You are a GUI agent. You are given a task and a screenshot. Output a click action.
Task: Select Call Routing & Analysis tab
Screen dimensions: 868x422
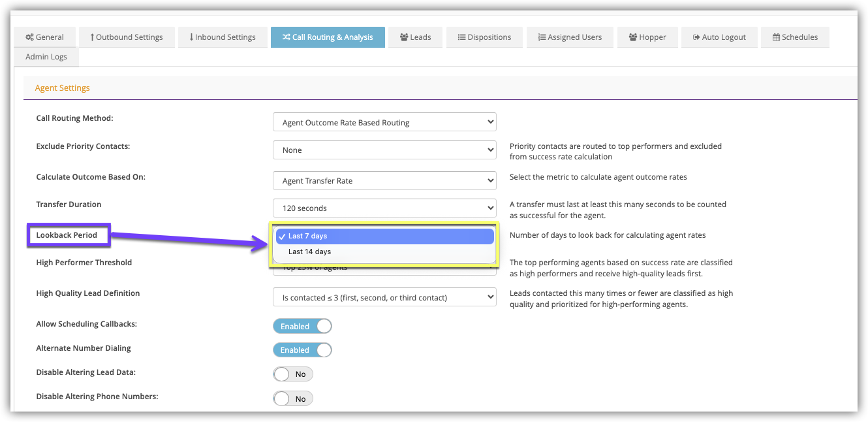click(328, 37)
